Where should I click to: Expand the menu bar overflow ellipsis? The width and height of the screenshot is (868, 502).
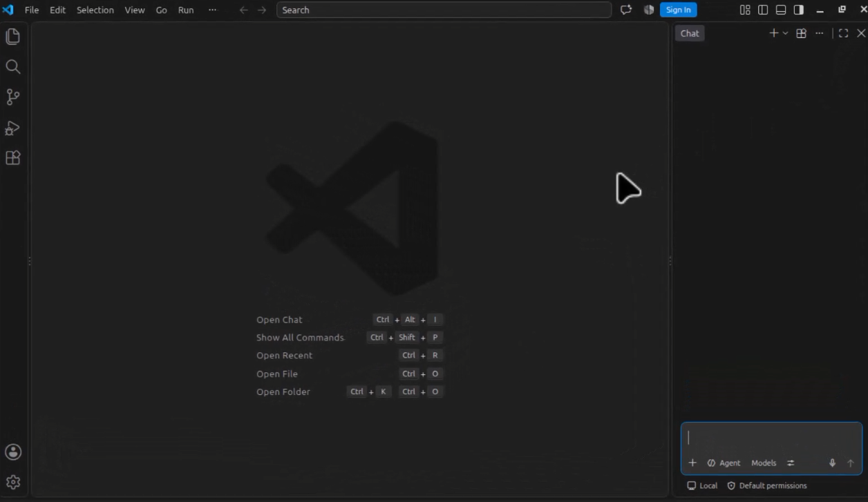tap(212, 10)
